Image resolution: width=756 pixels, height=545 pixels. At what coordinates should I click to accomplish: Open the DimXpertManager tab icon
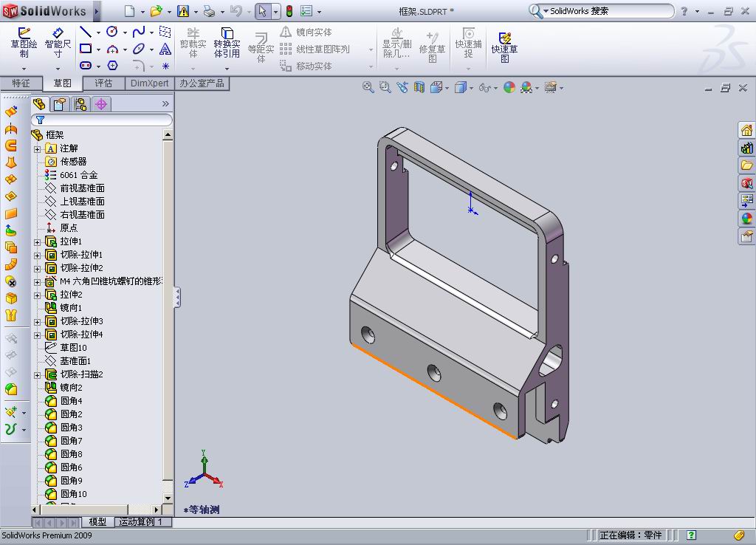101,103
